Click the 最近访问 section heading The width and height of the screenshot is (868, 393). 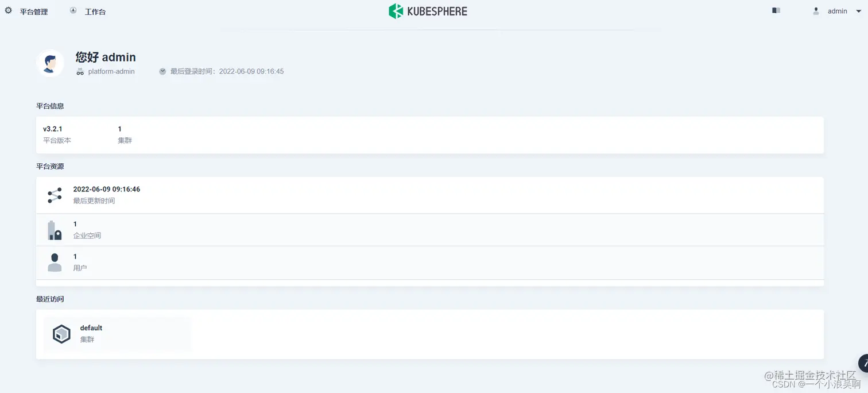tap(50, 299)
